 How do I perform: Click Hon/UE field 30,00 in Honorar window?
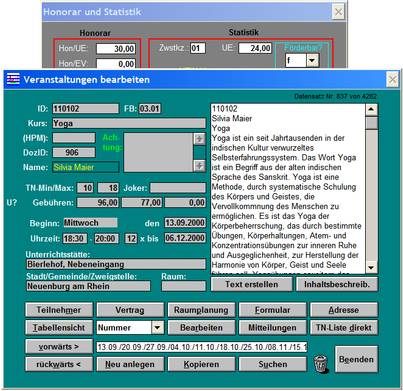click(116, 49)
